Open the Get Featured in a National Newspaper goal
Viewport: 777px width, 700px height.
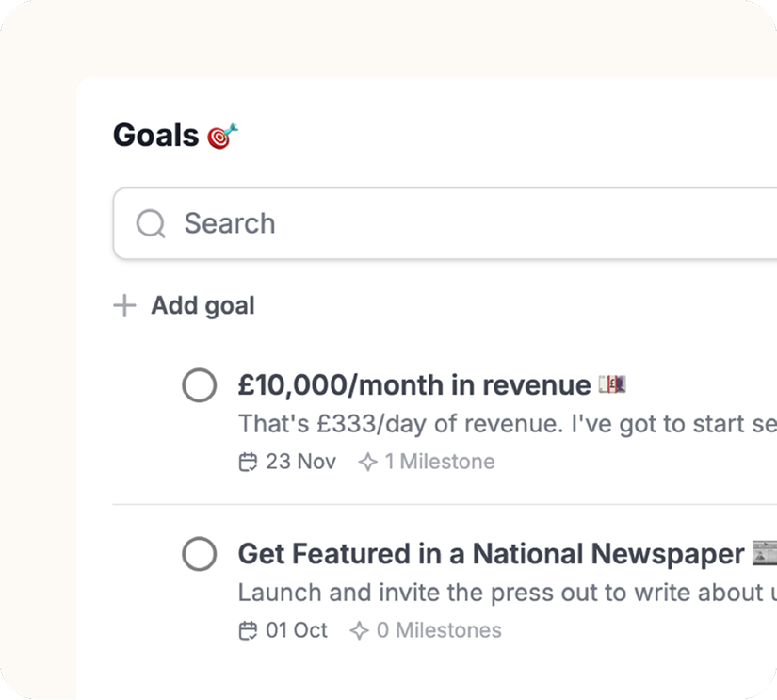click(490, 554)
